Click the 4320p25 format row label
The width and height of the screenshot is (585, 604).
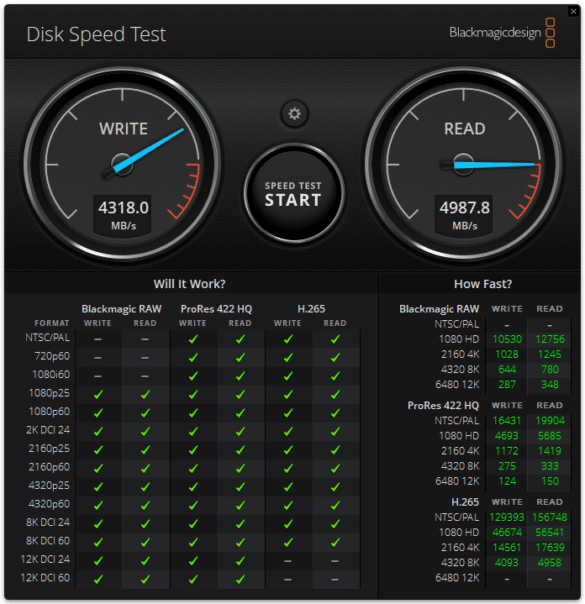[x=49, y=485]
